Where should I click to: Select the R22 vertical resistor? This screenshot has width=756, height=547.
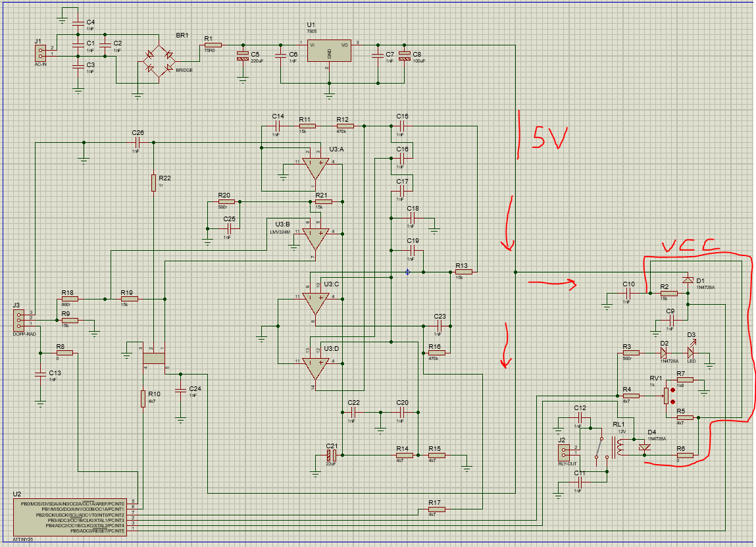coord(153,182)
